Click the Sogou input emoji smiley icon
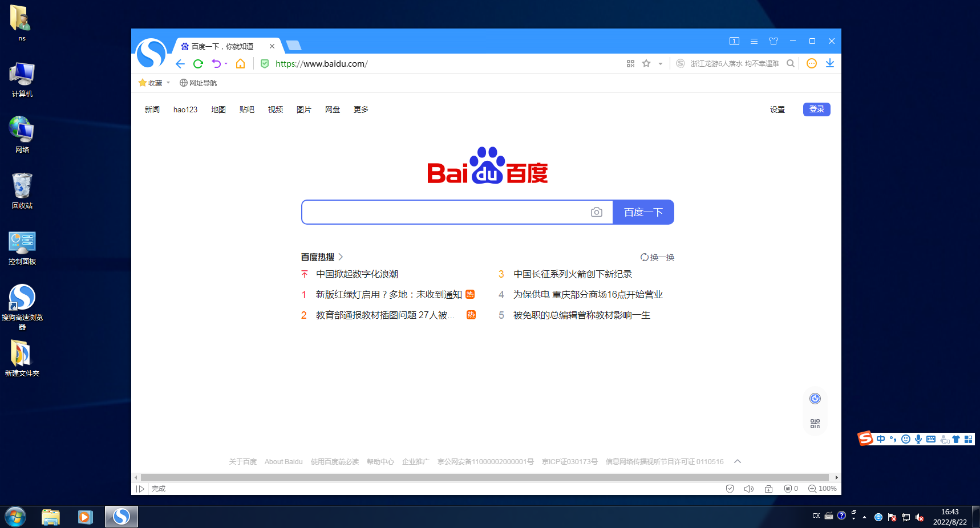Viewport: 980px width, 528px height. click(906, 439)
